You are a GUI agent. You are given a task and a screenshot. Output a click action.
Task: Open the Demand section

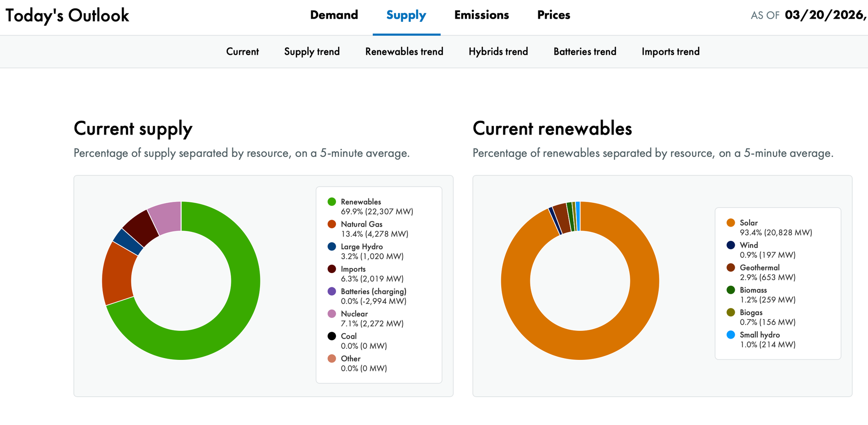[334, 15]
